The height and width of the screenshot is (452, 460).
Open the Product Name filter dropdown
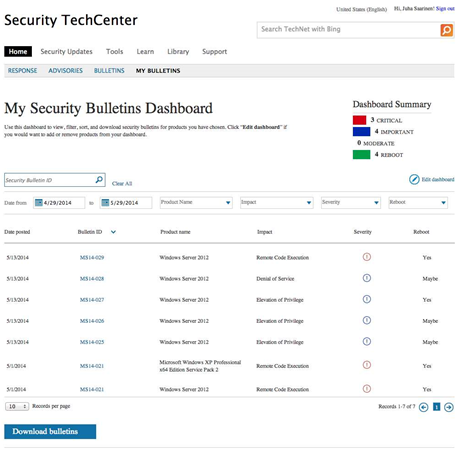tap(196, 202)
